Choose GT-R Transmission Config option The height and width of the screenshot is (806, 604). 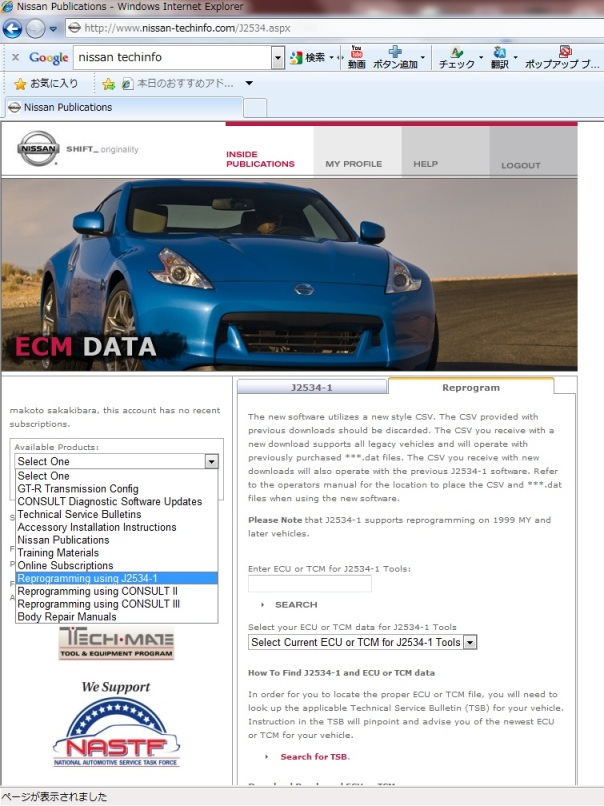click(x=117, y=489)
